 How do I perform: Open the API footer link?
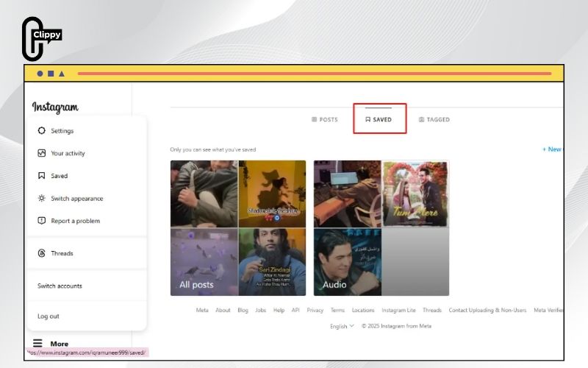point(295,310)
